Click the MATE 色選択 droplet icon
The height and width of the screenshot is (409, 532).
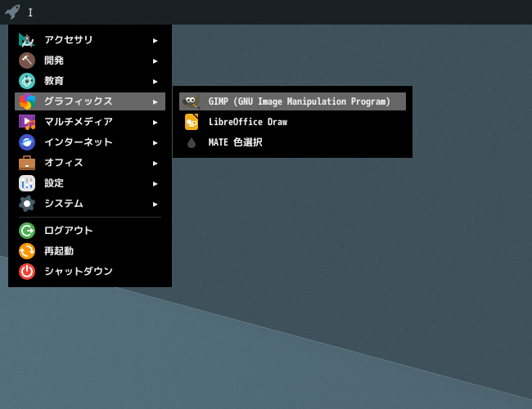(x=192, y=142)
